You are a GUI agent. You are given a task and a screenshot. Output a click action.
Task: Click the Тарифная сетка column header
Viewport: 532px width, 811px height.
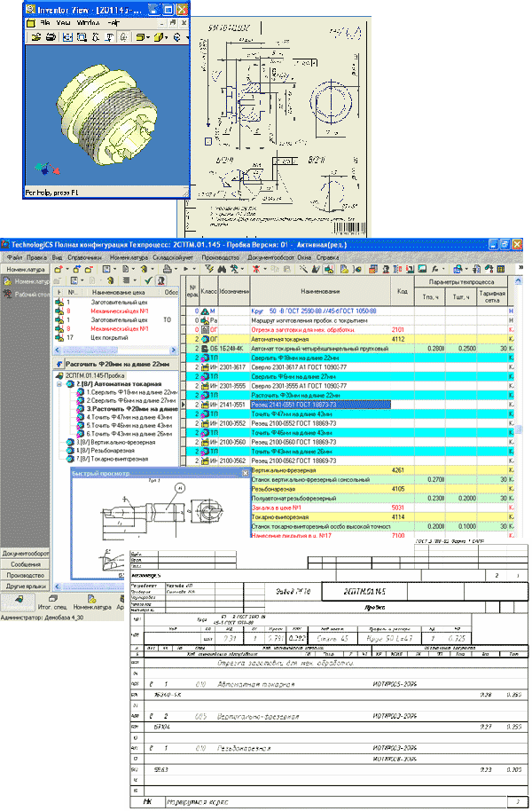(x=492, y=297)
